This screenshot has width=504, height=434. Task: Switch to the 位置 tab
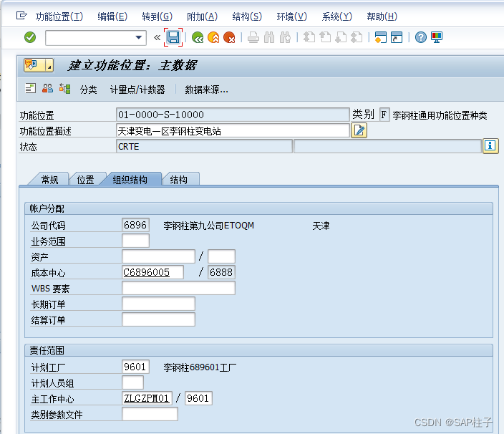85,179
